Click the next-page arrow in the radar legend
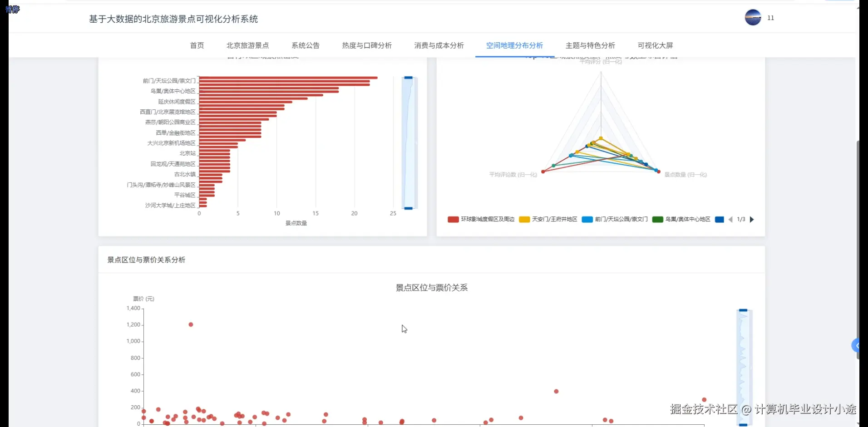The height and width of the screenshot is (427, 868). click(753, 219)
